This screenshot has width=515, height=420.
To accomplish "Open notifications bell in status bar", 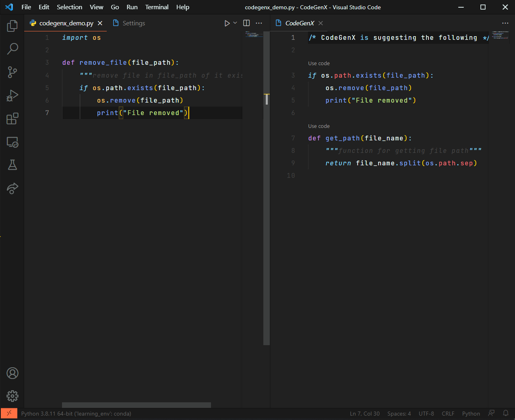I will click(506, 414).
